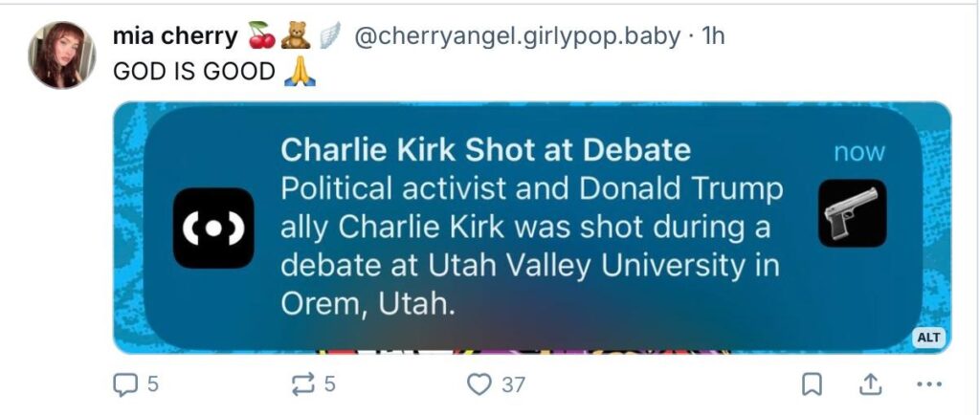Click the mia cherry display name
Image resolution: width=980 pixels, height=415 pixels.
coord(175,36)
